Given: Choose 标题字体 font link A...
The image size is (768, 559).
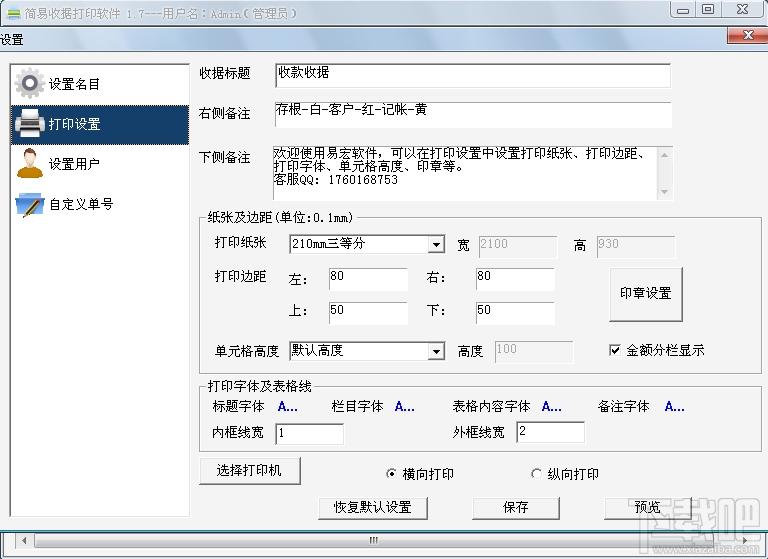Looking at the screenshot, I should pos(288,406).
